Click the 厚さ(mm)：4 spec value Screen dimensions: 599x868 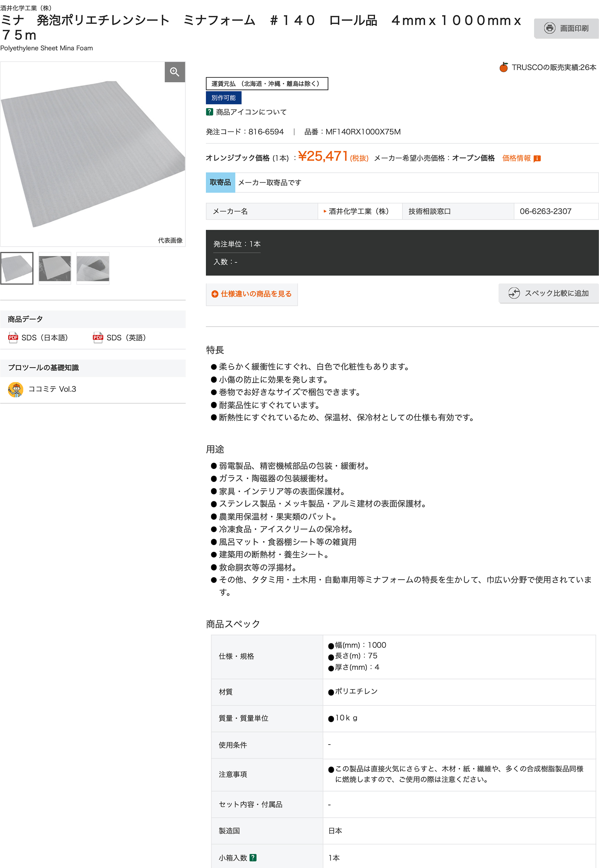[x=357, y=667]
